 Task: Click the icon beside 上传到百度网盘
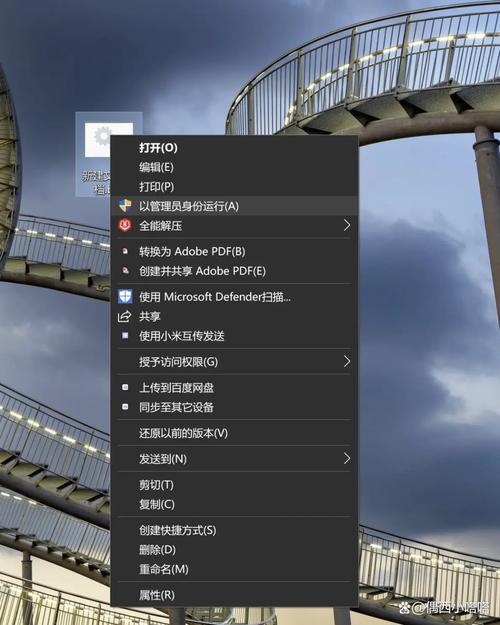click(125, 387)
